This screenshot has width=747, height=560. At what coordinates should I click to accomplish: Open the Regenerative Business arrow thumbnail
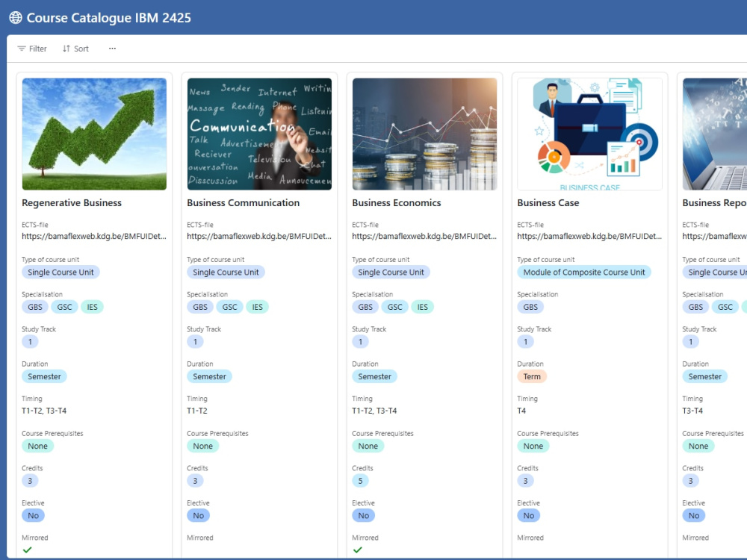[x=94, y=134]
